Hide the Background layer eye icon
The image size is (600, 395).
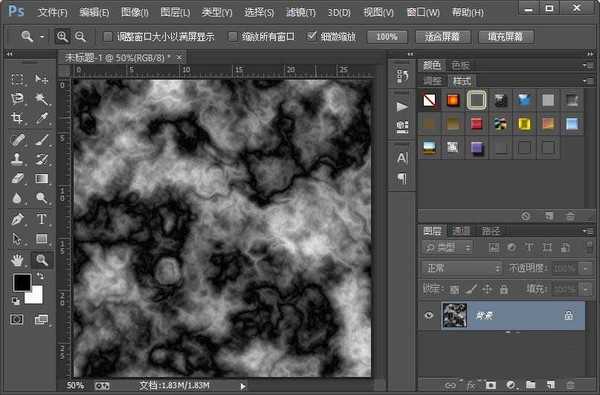[429, 315]
